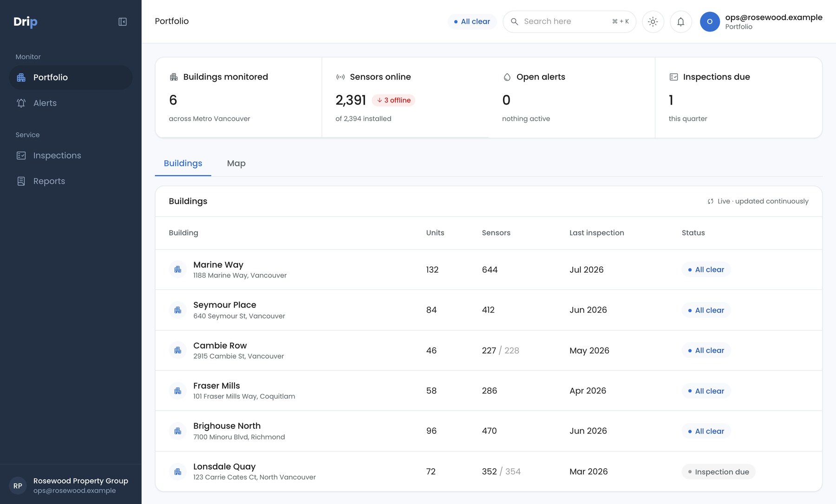Go to Inspections in the sidebar
This screenshot has width=836, height=504.
click(x=71, y=156)
